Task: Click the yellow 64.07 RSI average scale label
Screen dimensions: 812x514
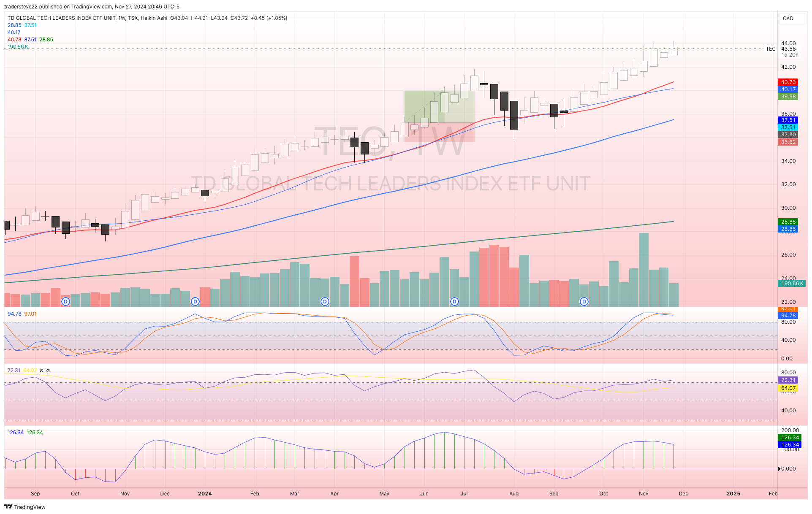Action: (788, 388)
